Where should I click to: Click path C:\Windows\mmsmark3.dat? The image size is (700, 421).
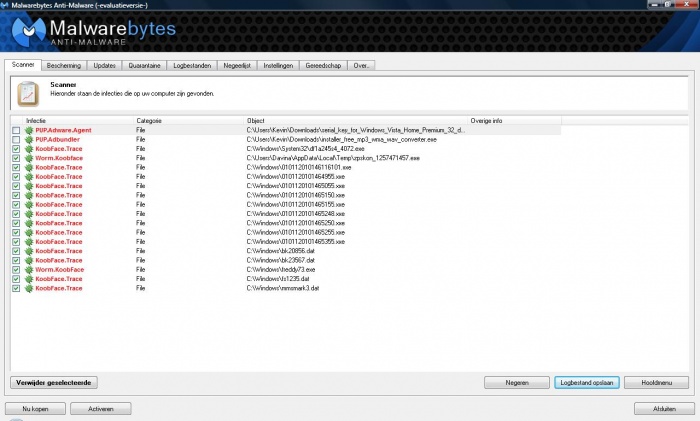point(283,288)
